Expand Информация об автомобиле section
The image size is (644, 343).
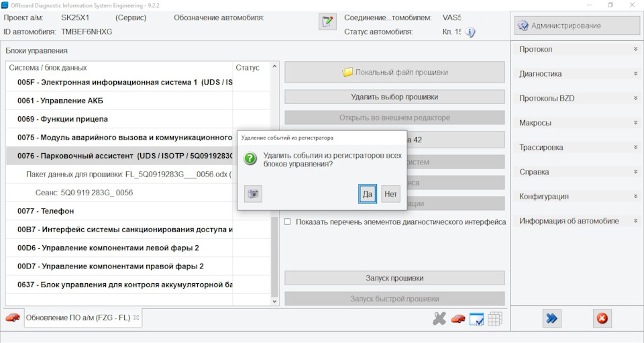point(577,221)
